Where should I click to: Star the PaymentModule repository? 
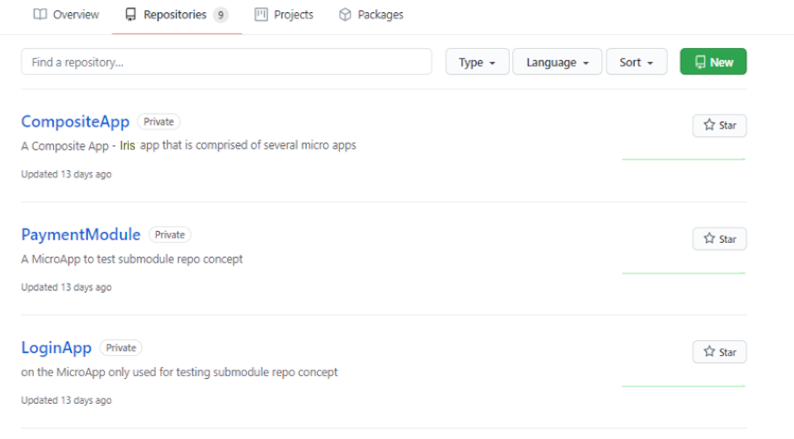click(x=719, y=239)
